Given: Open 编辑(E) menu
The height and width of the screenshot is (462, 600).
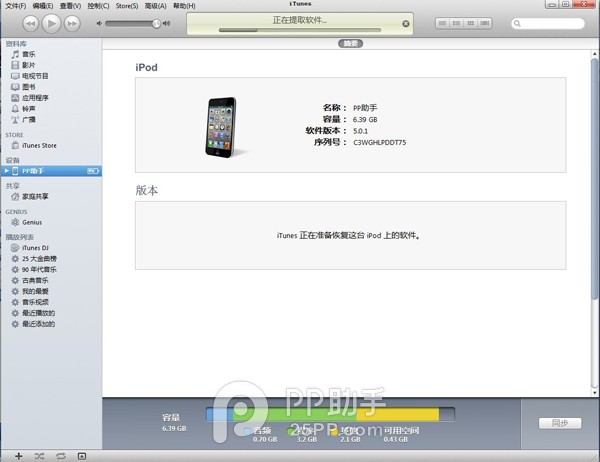Looking at the screenshot, I should 43,6.
